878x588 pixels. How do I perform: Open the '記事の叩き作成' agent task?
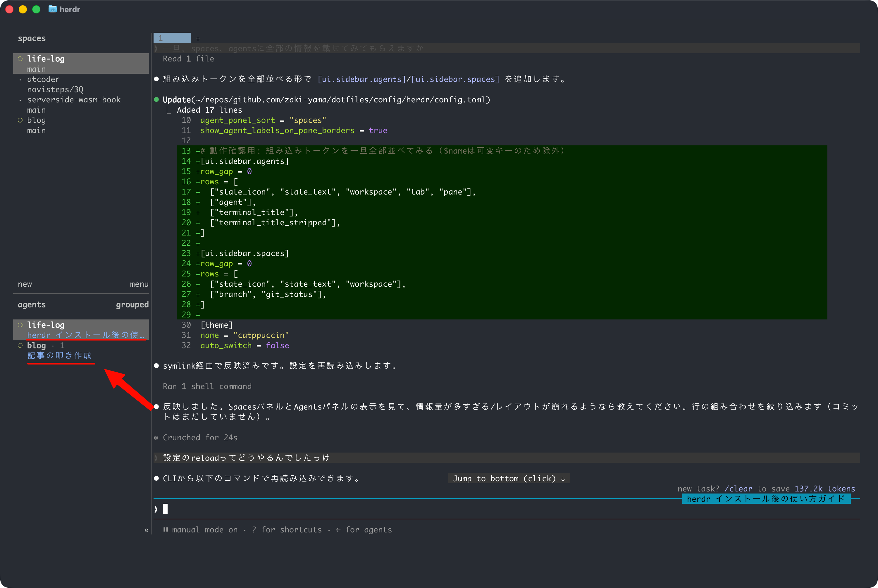(x=59, y=355)
